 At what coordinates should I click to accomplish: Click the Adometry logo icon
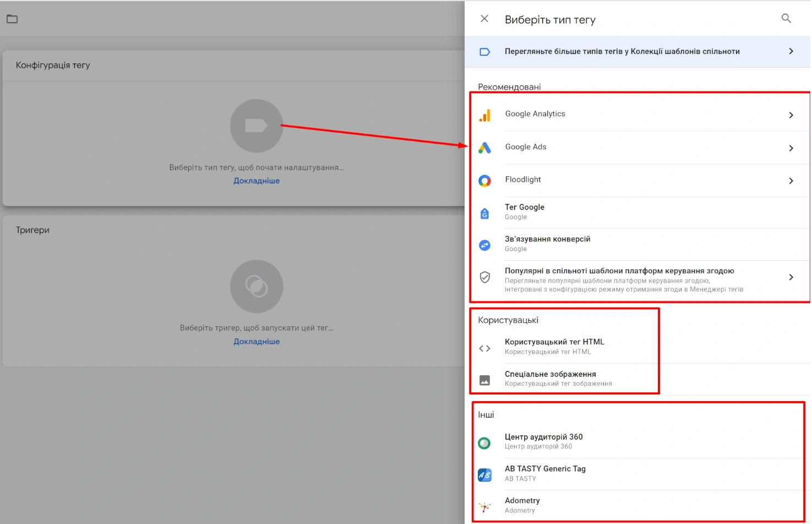pyautogui.click(x=484, y=507)
